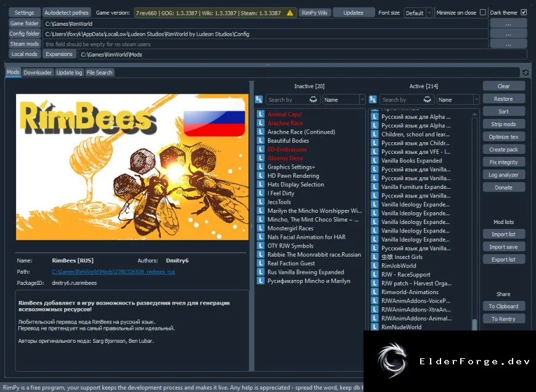Click the L icon beside Vanilla Furniture Expanded

375,187
